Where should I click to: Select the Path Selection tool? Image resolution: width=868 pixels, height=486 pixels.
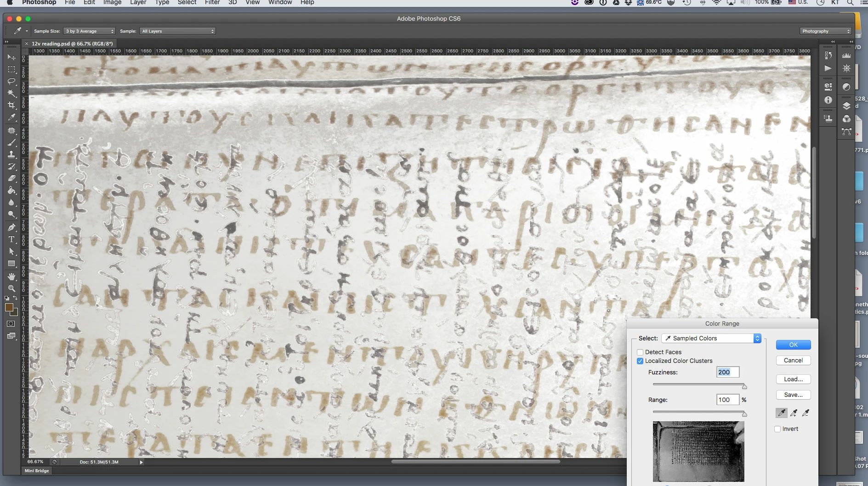click(11, 251)
